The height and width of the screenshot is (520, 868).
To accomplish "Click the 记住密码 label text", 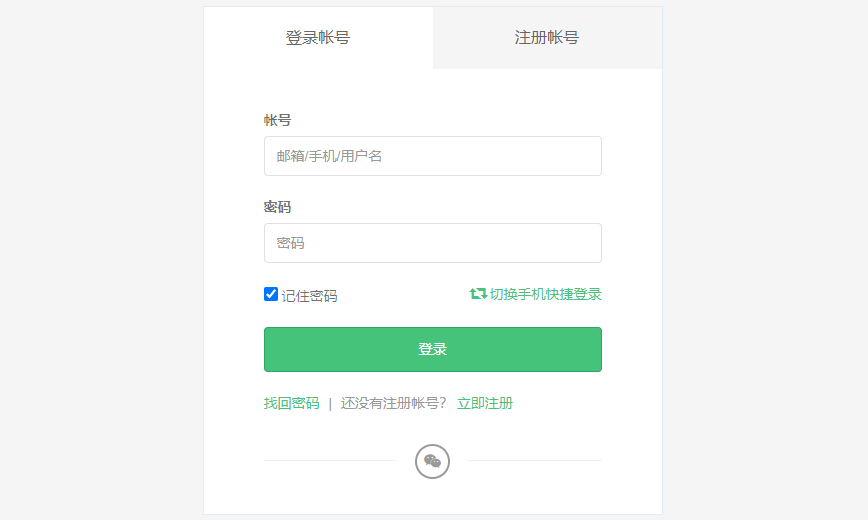I will pos(310,296).
